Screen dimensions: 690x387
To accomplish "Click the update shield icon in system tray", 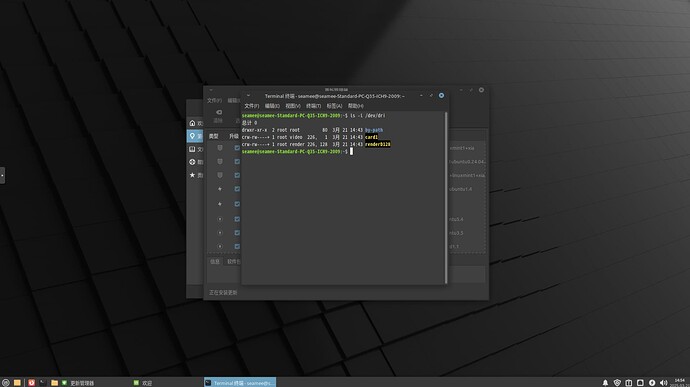I will [617, 383].
